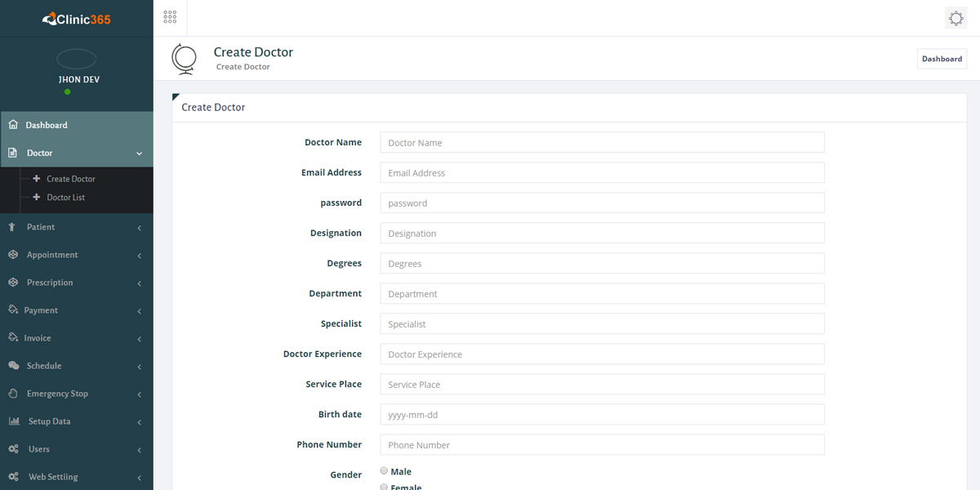Screen dimensions: 980x490
Task: Open the Appointment section icon
Action: click(14, 254)
